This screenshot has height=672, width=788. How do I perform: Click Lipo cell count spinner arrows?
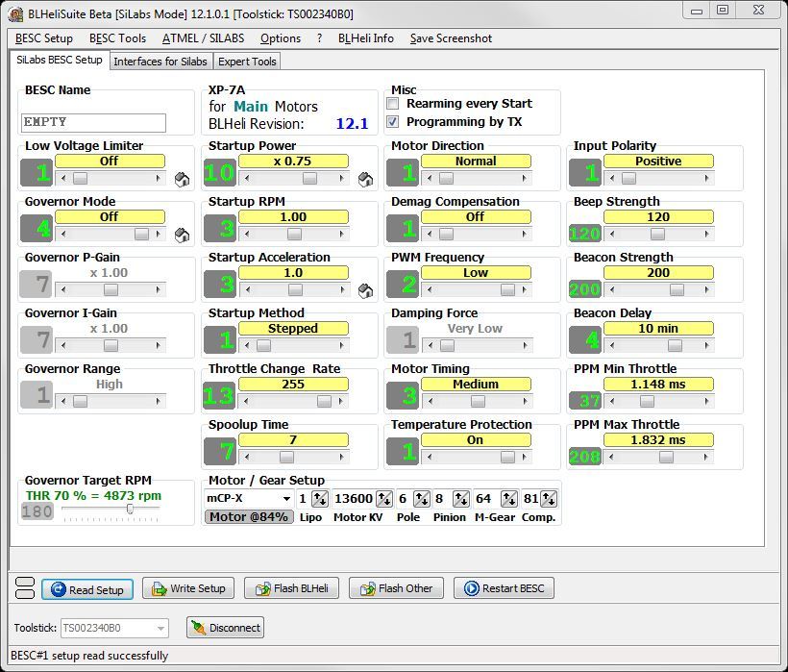click(x=320, y=499)
